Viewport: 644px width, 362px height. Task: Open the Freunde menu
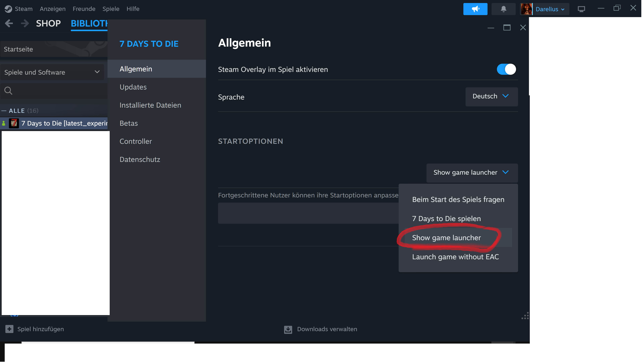click(84, 9)
